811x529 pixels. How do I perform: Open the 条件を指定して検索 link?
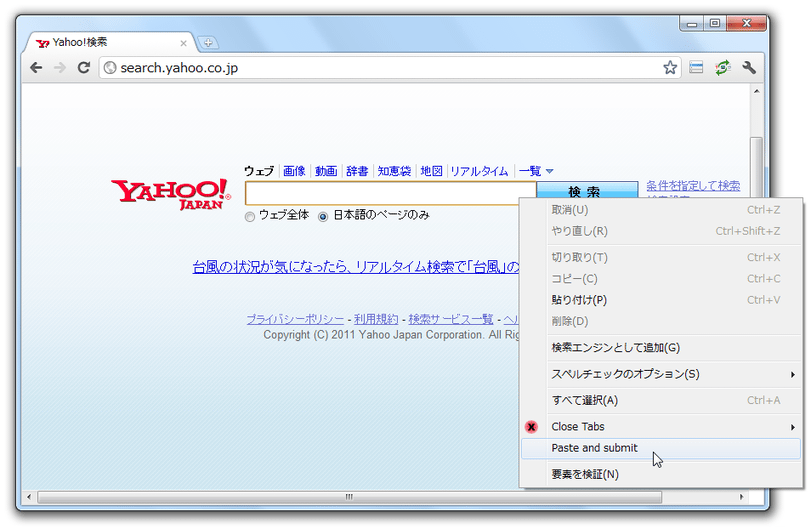pyautogui.click(x=693, y=186)
